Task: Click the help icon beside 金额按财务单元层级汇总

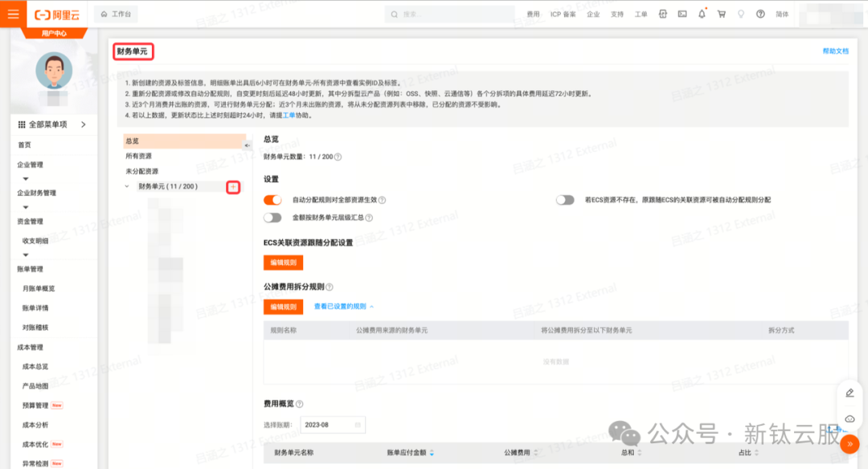Action: tap(369, 218)
